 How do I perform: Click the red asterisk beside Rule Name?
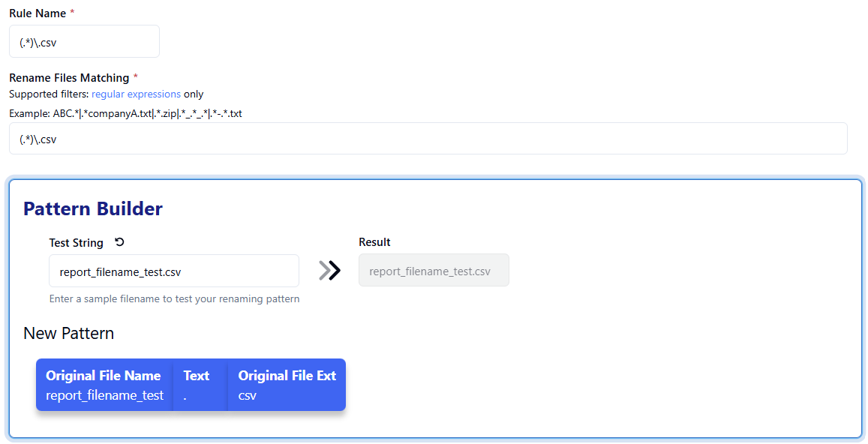tap(72, 13)
